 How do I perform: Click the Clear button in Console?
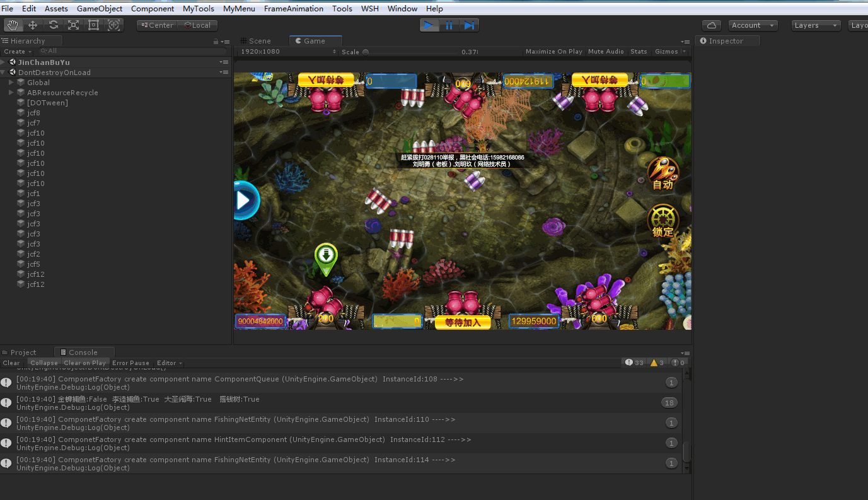coord(11,363)
